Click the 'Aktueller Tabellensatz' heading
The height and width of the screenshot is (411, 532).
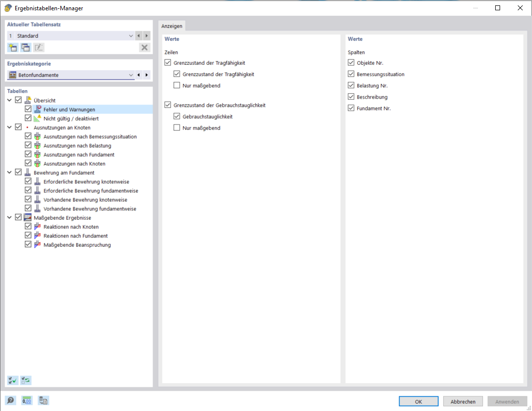click(34, 25)
